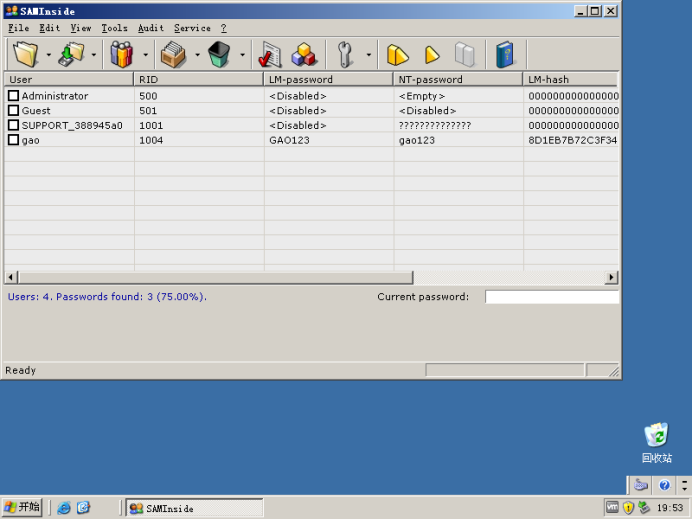This screenshot has height=520, width=693.
Task: Click the horizontal scrollbar right arrow
Action: pos(611,277)
